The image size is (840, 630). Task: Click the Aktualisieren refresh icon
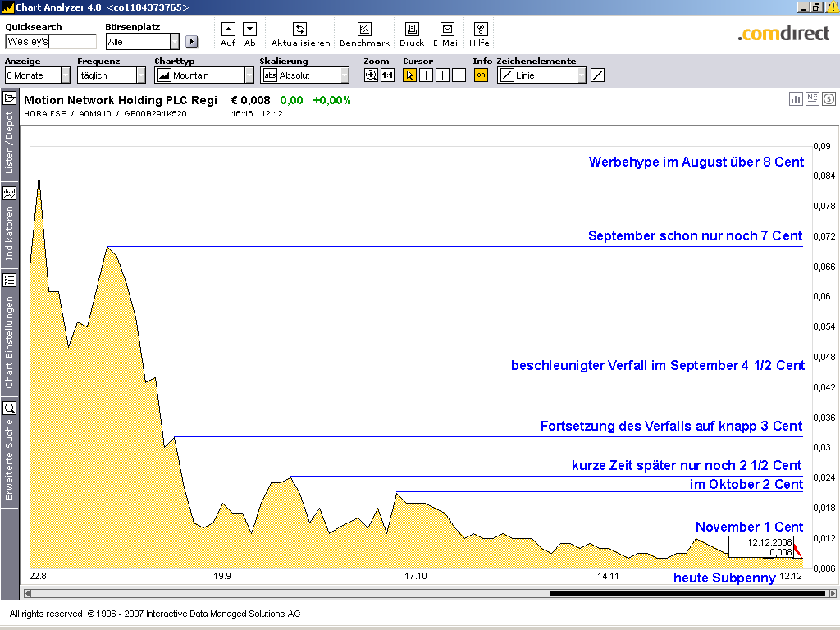(x=300, y=30)
